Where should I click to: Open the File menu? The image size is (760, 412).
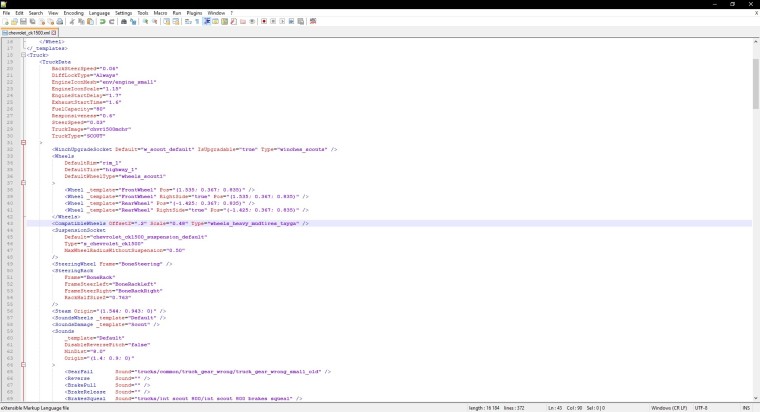tap(6, 13)
